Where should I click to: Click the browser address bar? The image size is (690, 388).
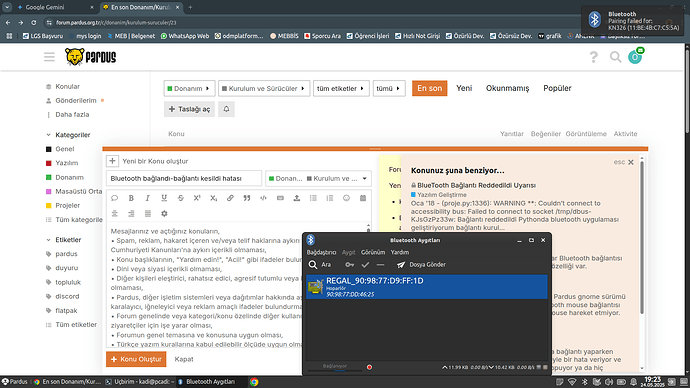tap(308, 22)
